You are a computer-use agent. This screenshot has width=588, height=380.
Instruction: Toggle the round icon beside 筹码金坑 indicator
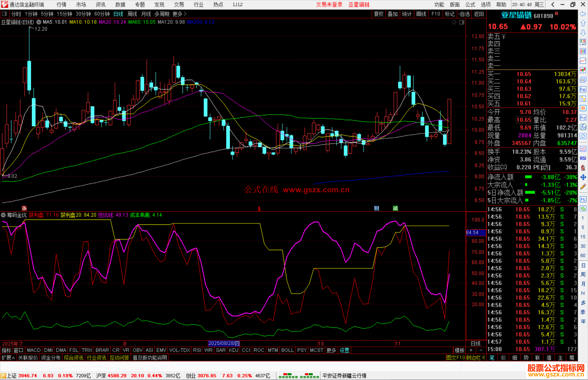[x=3, y=215]
